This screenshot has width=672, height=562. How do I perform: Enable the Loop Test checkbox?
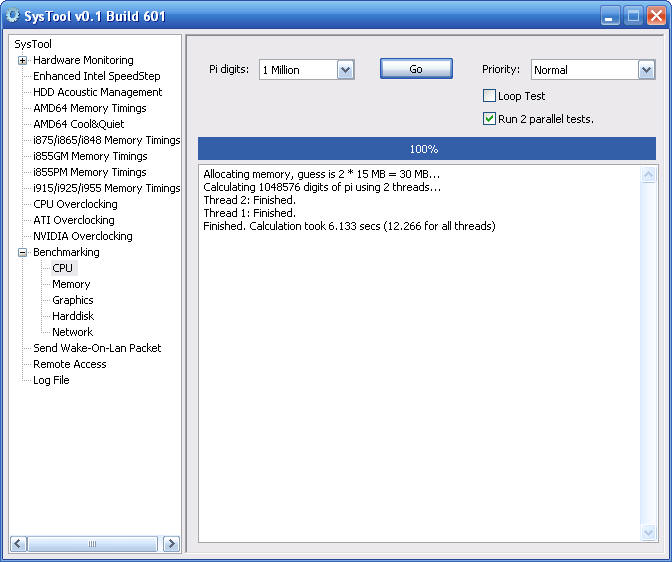click(489, 96)
